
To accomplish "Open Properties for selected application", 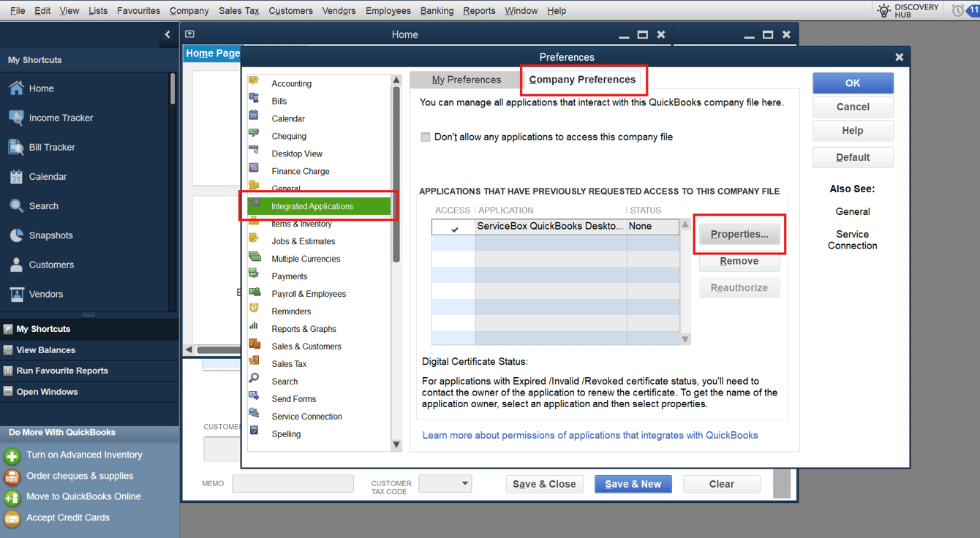I will pos(739,234).
